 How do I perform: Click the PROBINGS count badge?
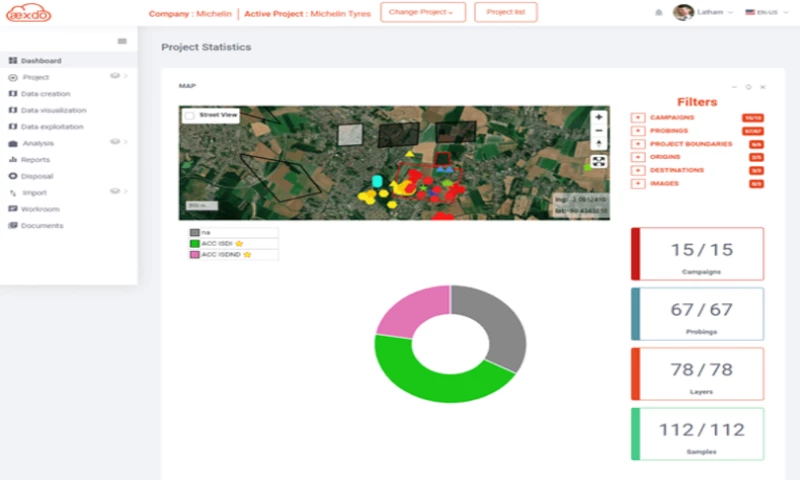[x=753, y=131]
